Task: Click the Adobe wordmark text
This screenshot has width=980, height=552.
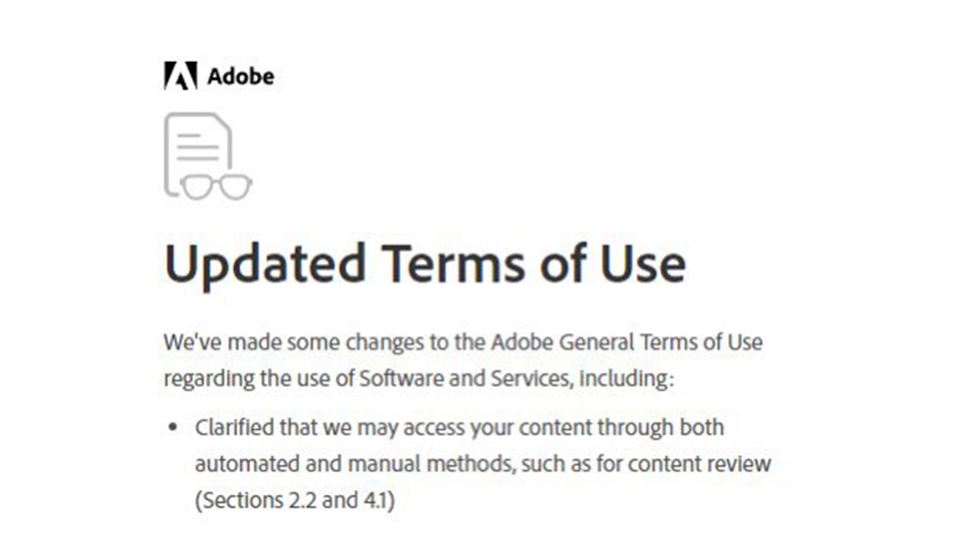Action: tap(241, 76)
